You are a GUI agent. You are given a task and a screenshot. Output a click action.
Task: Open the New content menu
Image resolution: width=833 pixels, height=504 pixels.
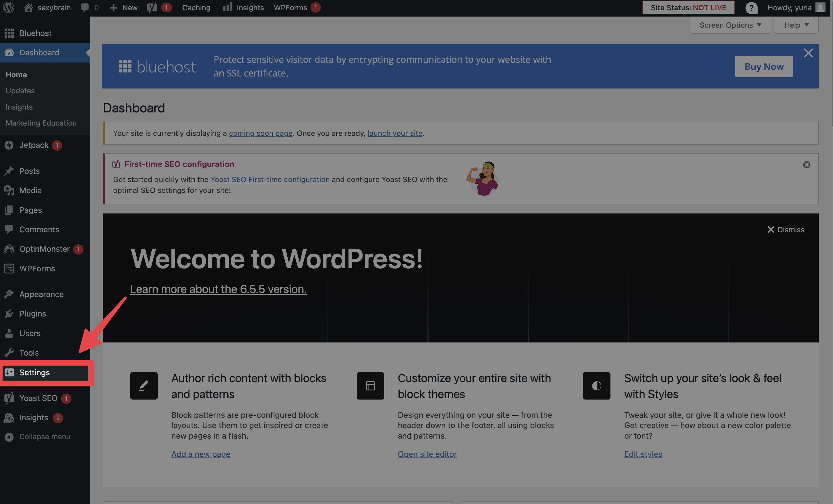coord(123,7)
